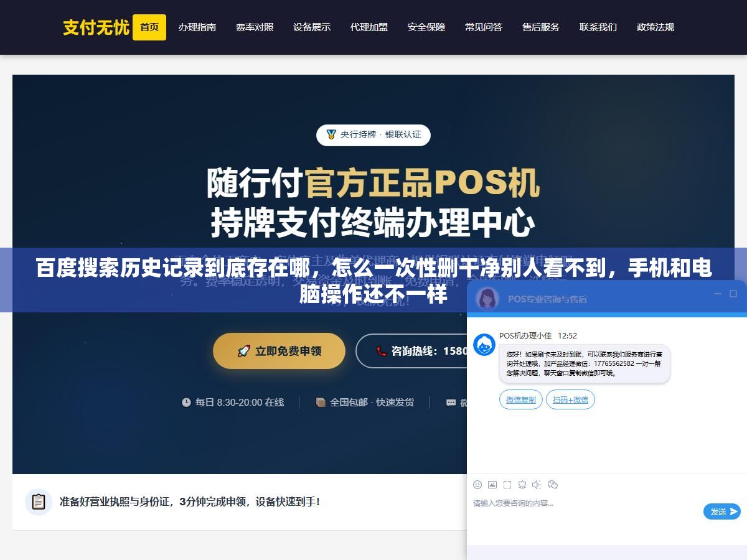This screenshot has height=560, width=747.
Task: Click the 微信复制 button
Action: pyautogui.click(x=521, y=399)
